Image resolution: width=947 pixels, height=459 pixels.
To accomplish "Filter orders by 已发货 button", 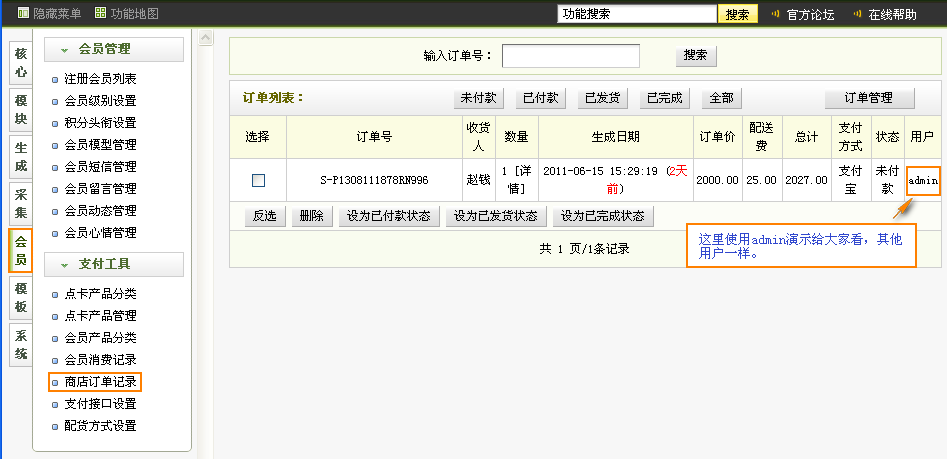I will 602,98.
